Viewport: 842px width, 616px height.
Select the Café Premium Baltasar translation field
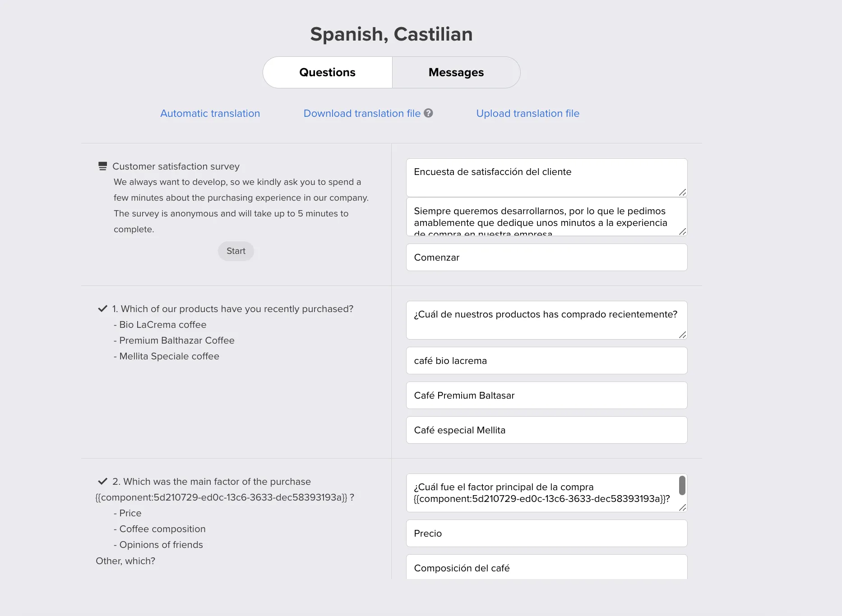[546, 395]
